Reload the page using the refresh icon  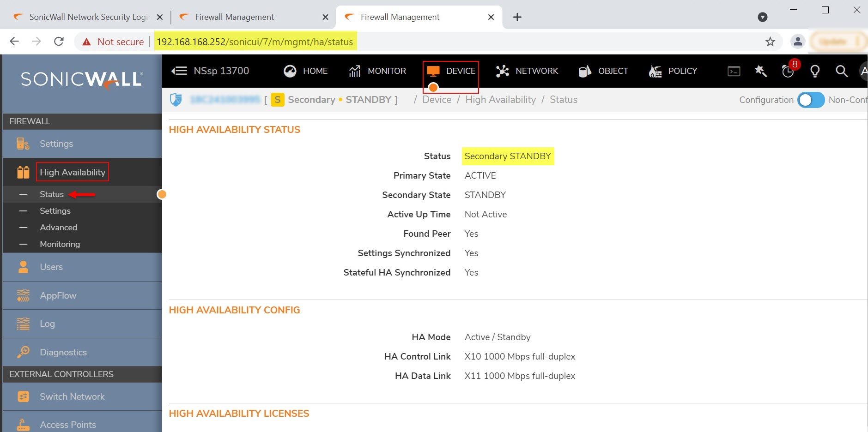tap(59, 42)
